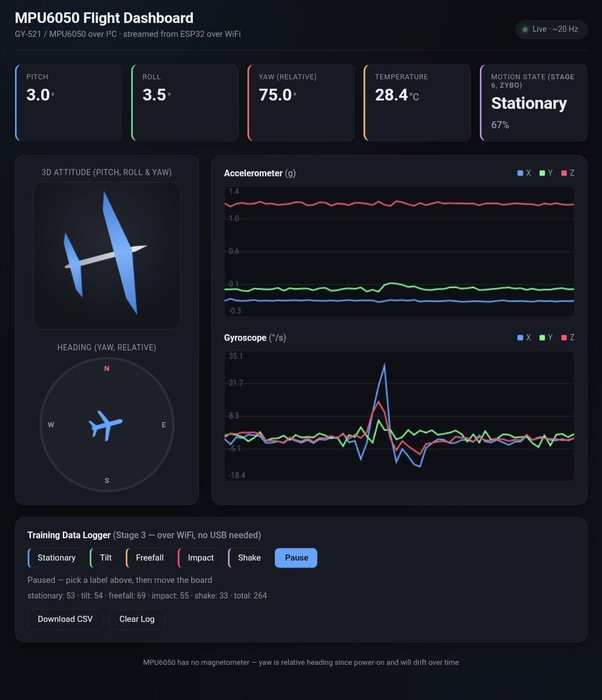Click the blue X swatch in Accelerometer legend
The height and width of the screenshot is (700, 602).
[520, 173]
